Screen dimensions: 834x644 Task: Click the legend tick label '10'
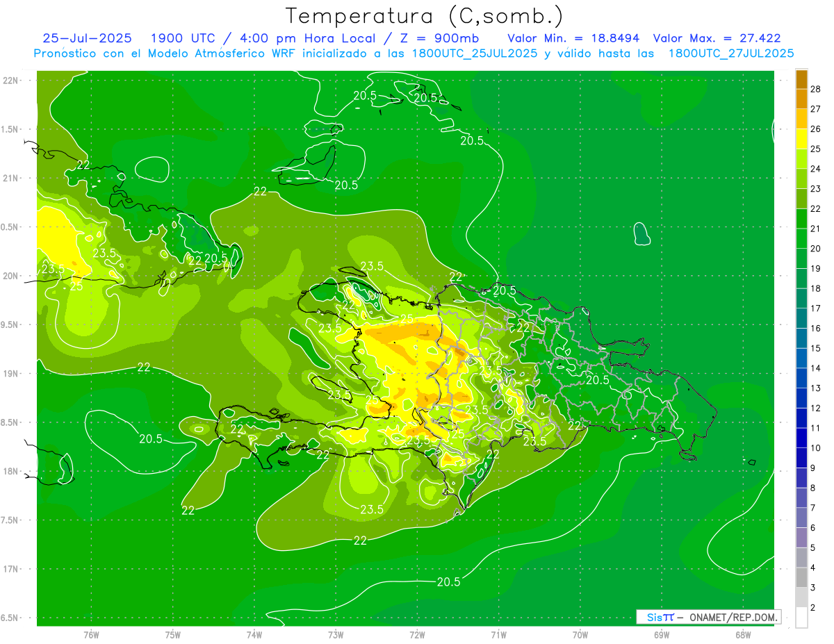point(817,448)
